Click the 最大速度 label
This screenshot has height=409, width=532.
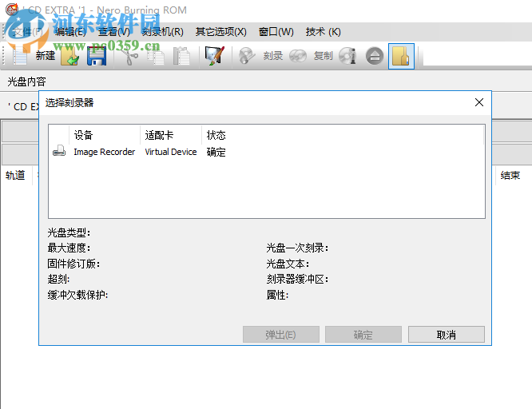point(69,248)
